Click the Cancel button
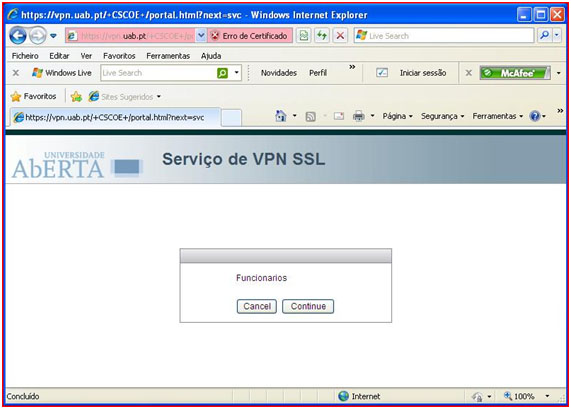This screenshot has width=571, height=409. pyautogui.click(x=257, y=306)
